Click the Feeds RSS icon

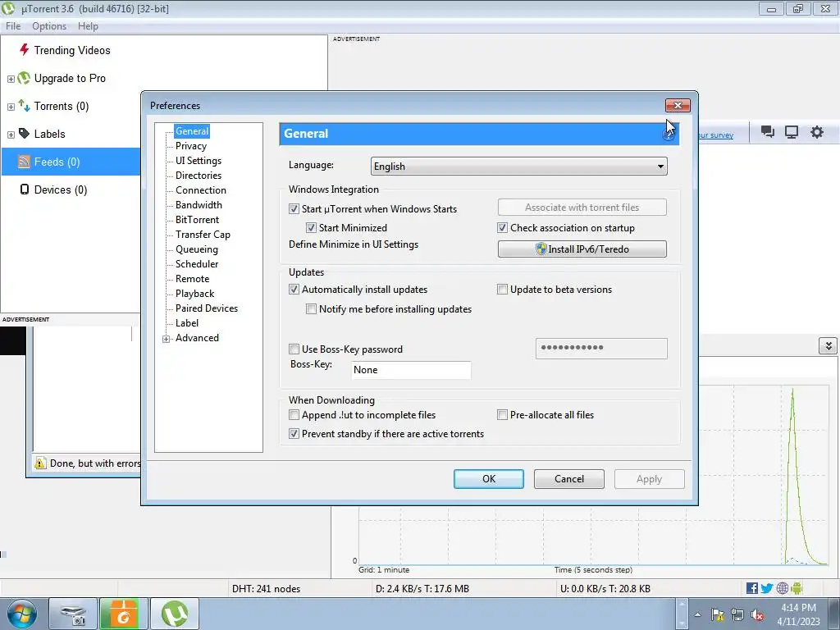coord(24,162)
